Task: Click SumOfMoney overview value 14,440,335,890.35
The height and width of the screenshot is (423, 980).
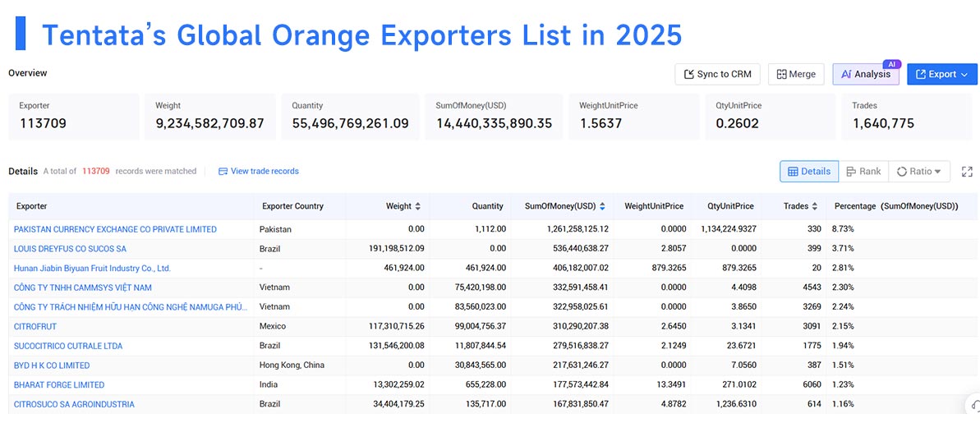Action: pos(494,123)
